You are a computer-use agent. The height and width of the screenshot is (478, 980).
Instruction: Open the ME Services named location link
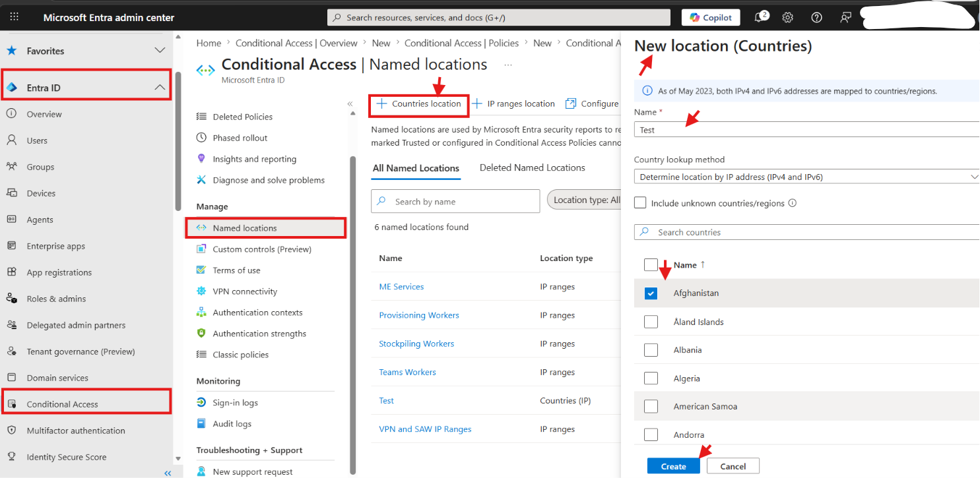point(401,287)
